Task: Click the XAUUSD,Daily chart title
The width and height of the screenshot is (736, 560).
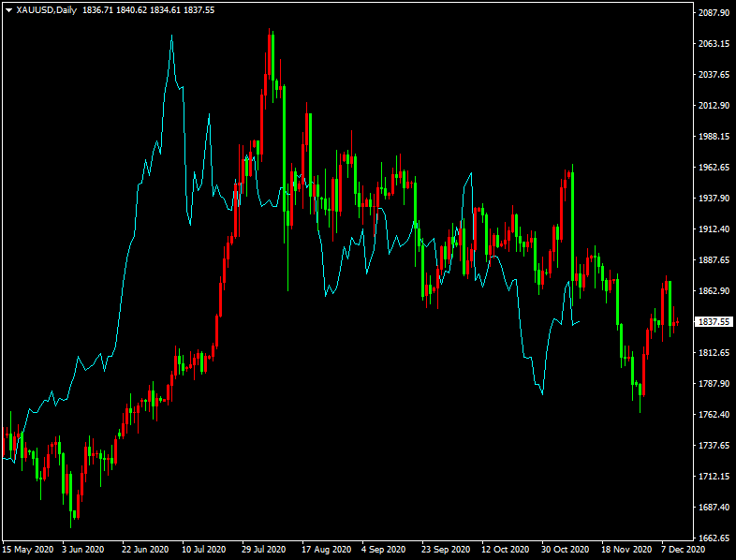Action: (47, 10)
